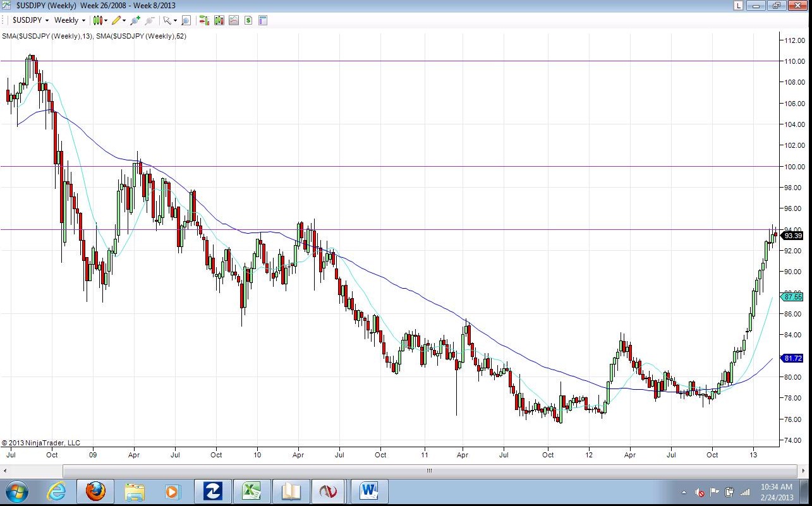Open Windows Explorer folder icon in taskbar
812x506 pixels.
point(135,491)
